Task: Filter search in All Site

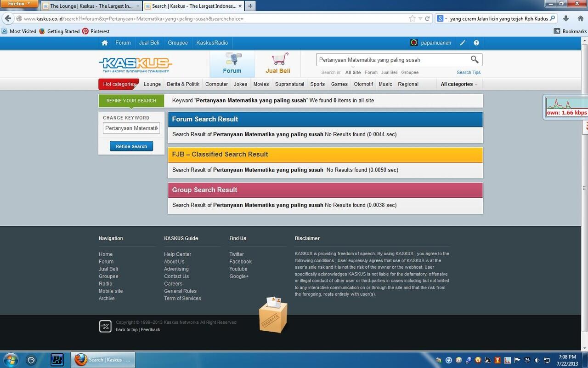Action: click(353, 72)
